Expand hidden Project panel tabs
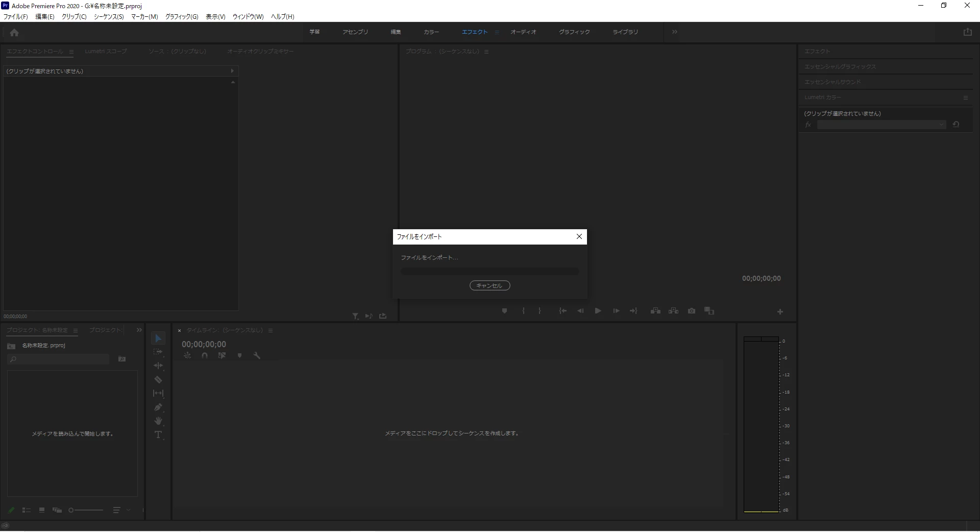 (139, 330)
